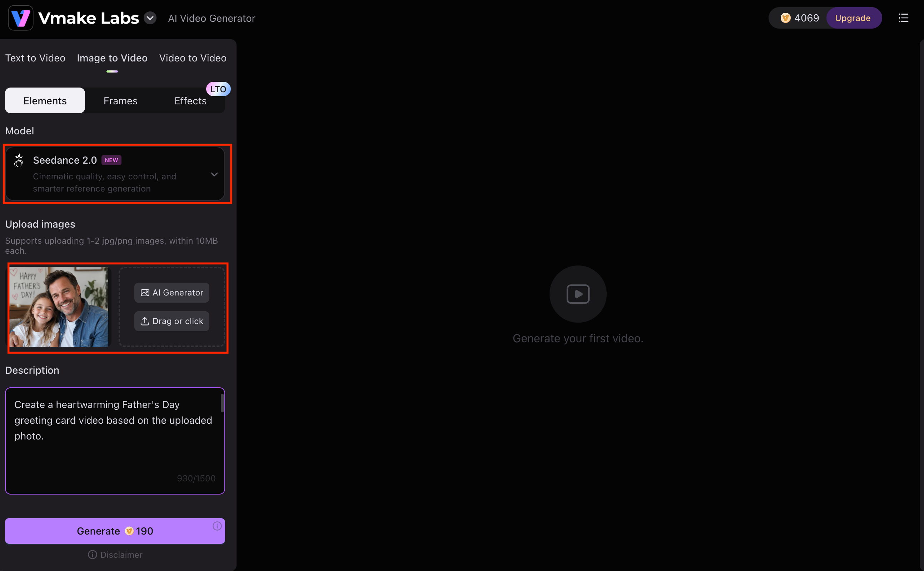Open the Seedance 2.0 model dropdown

click(115, 174)
